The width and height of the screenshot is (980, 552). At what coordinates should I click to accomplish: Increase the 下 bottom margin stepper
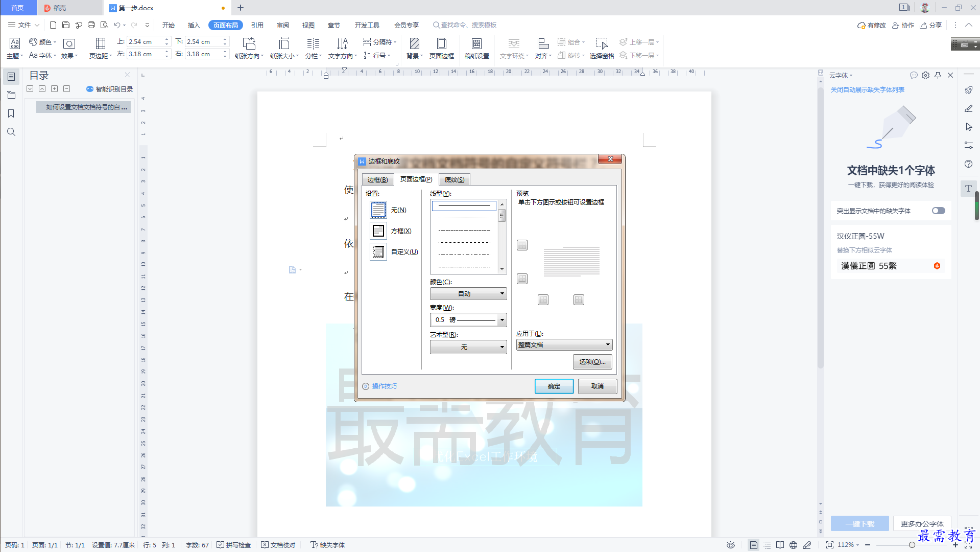coord(225,39)
